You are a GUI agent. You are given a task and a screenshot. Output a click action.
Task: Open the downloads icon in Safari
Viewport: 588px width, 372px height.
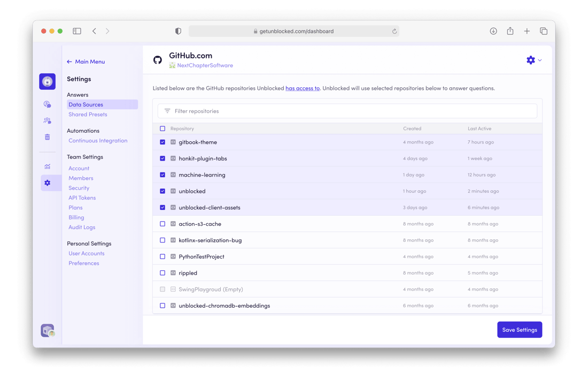(x=493, y=31)
